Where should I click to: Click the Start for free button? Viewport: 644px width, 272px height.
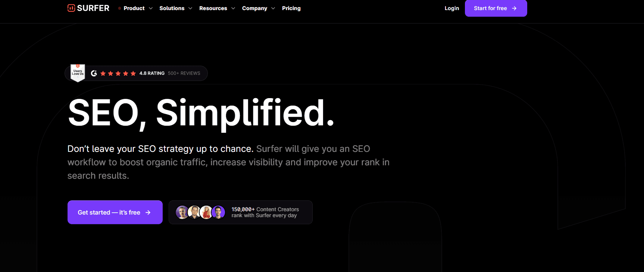[496, 8]
